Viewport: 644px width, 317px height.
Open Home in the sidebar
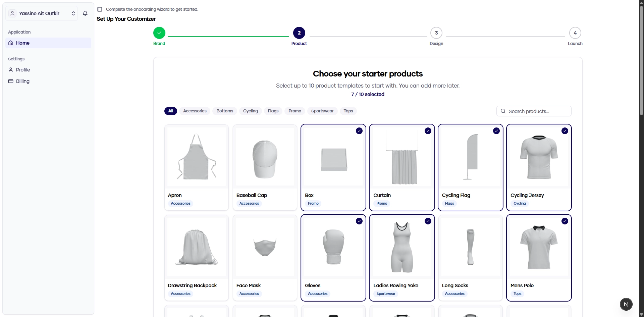(48, 43)
